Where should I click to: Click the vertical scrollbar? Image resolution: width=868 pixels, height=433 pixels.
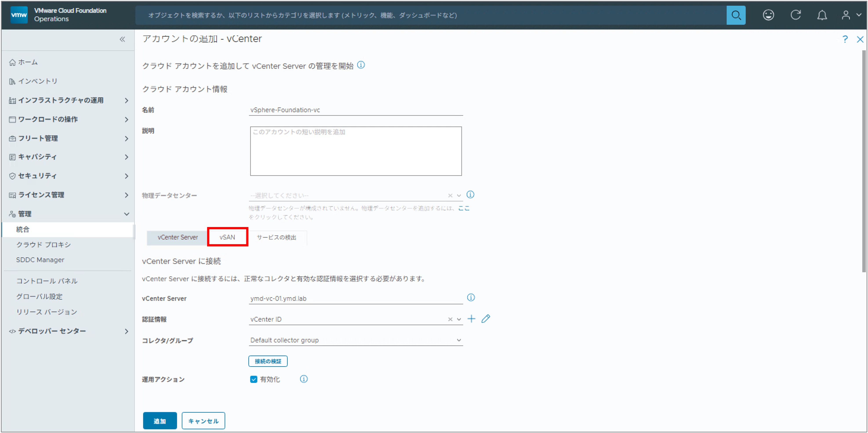[864, 161]
